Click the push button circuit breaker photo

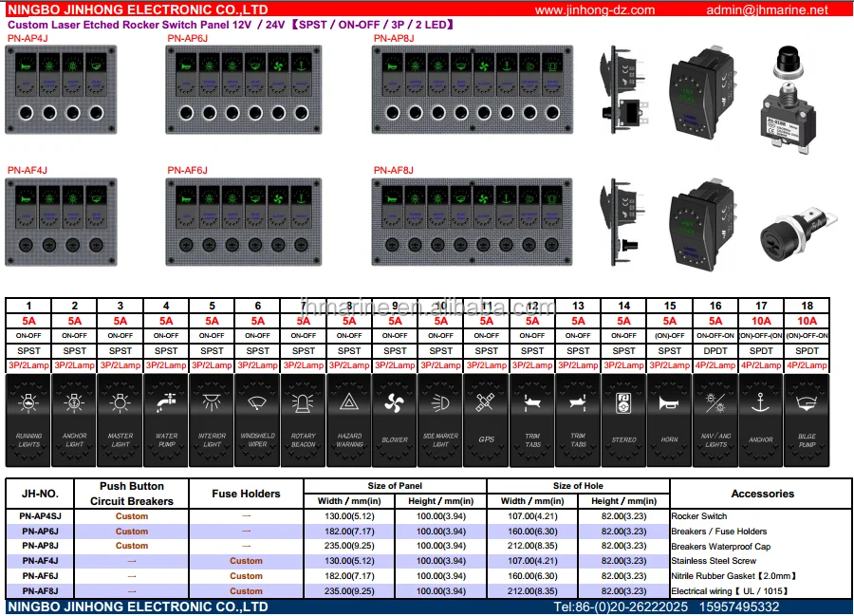pos(789,100)
